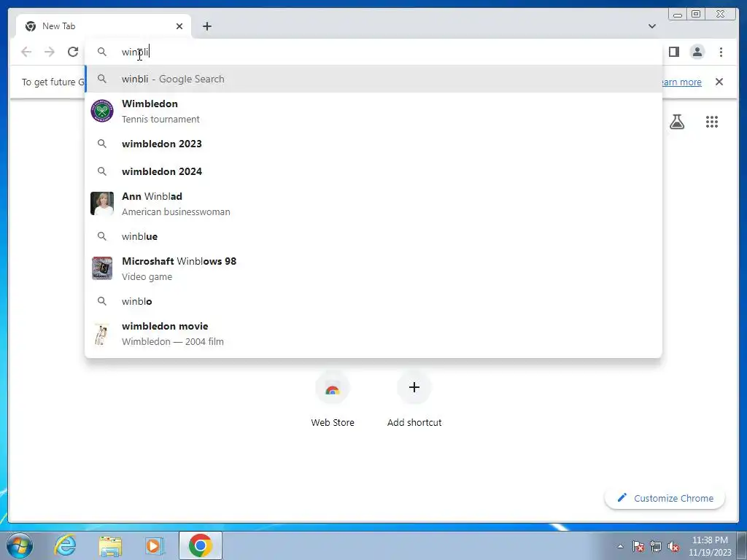Open the Windows Start orb

tap(20, 545)
